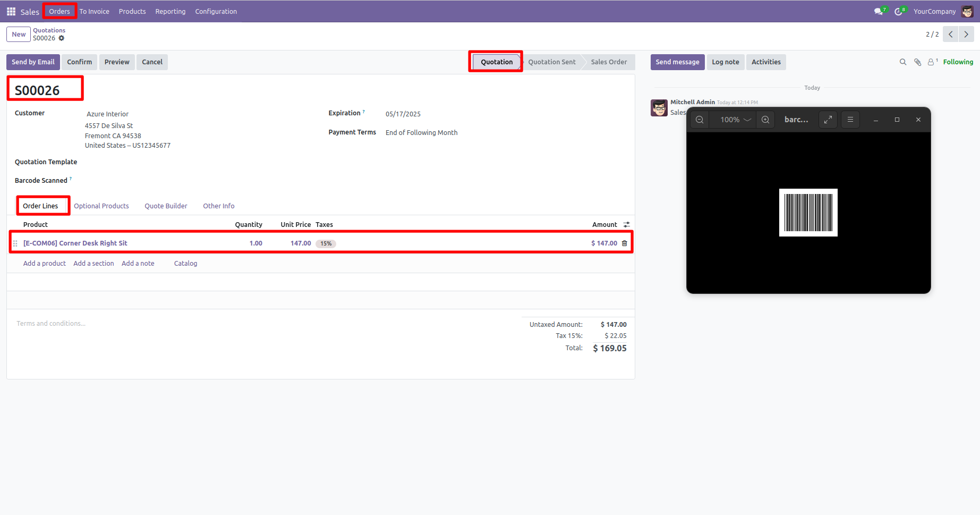Cancel the quotation
Image resolution: width=980 pixels, height=515 pixels.
point(152,62)
